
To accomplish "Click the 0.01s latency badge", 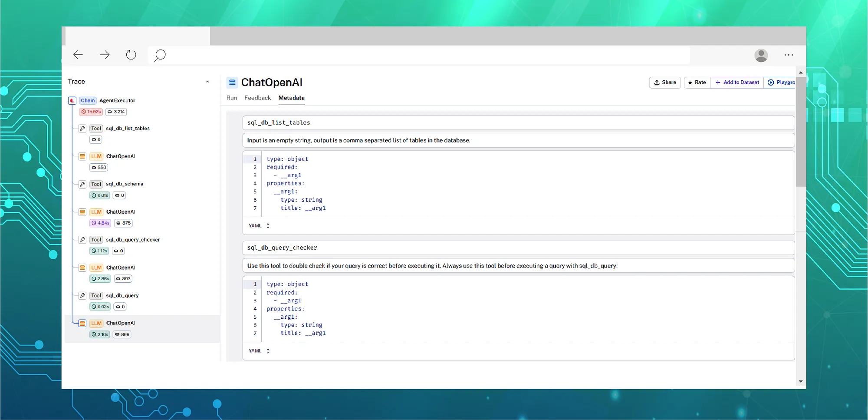I will coord(99,195).
